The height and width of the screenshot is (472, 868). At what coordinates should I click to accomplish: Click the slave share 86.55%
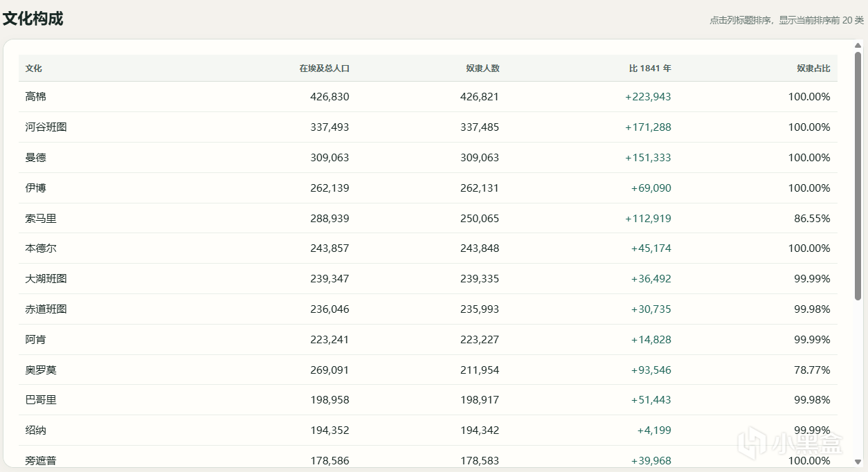pyautogui.click(x=812, y=219)
